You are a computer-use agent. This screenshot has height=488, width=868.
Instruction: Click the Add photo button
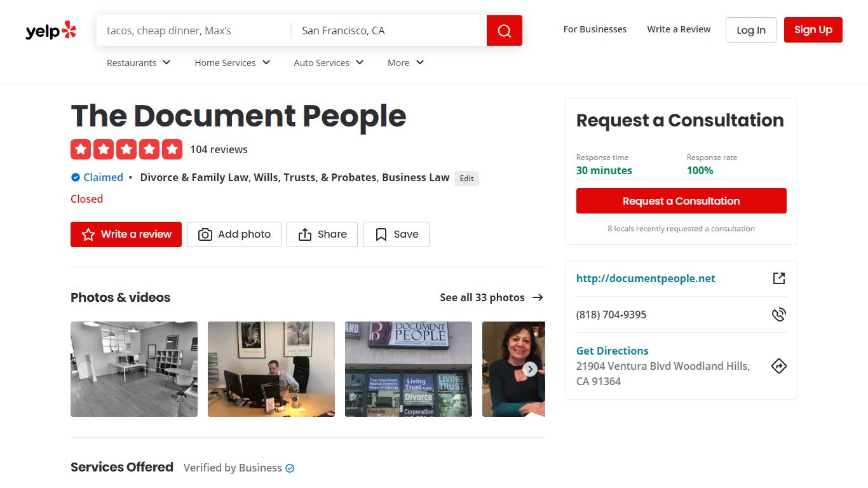click(234, 234)
